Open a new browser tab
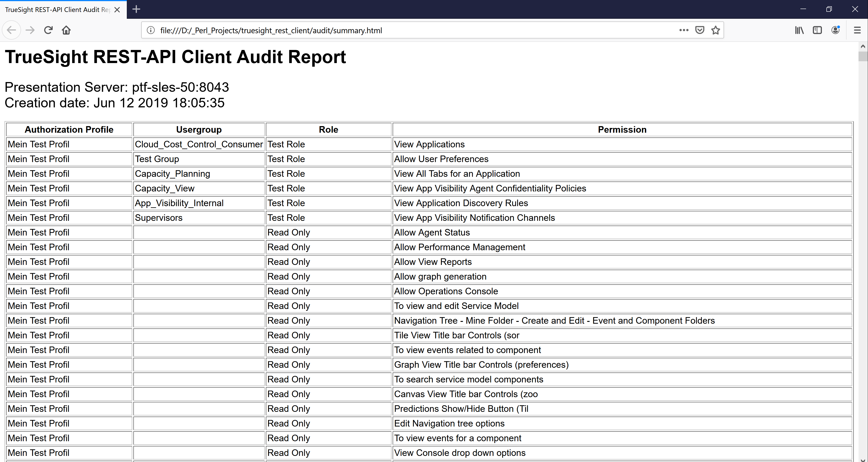 pyautogui.click(x=136, y=9)
